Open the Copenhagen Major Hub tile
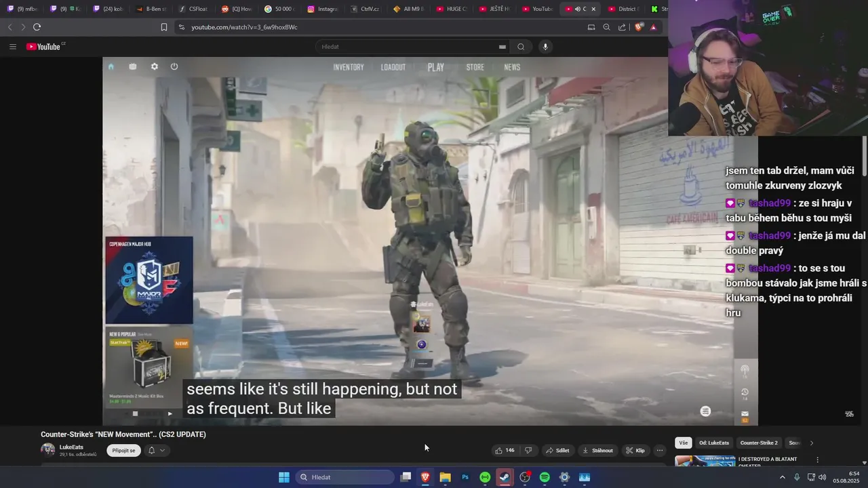The width and height of the screenshot is (868, 488). coord(149,280)
